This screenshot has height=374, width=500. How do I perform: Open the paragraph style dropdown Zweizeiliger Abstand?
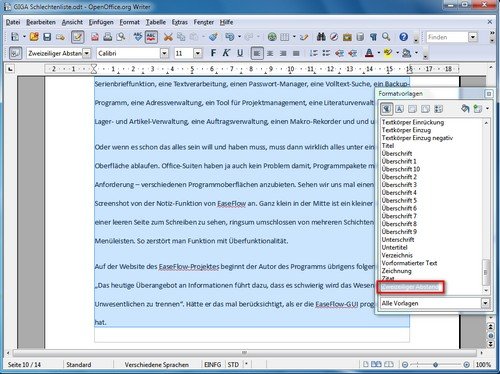click(x=87, y=53)
